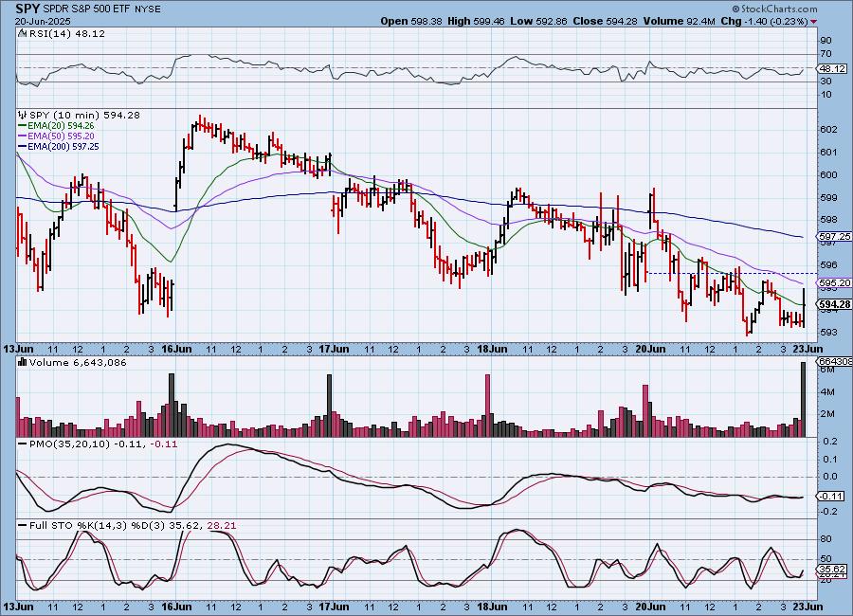Click the Low 592.86 header value
The image size is (853, 616).
coord(538,21)
